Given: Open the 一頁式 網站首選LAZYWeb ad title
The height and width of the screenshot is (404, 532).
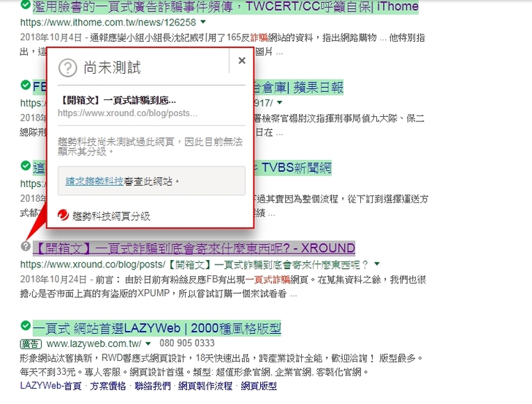Looking at the screenshot, I should (x=156, y=328).
